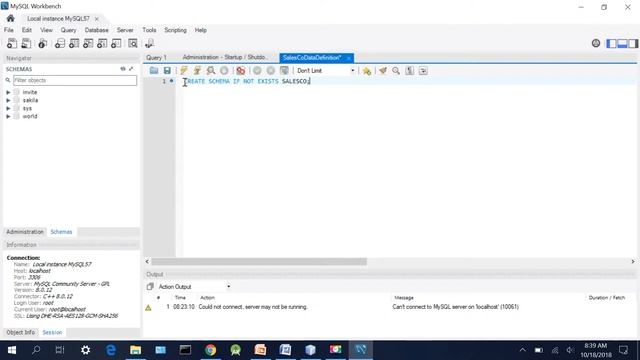Screen dimensions: 640x360
Task: Close the SalesCoDataDefinition tab
Action: tap(349, 58)
